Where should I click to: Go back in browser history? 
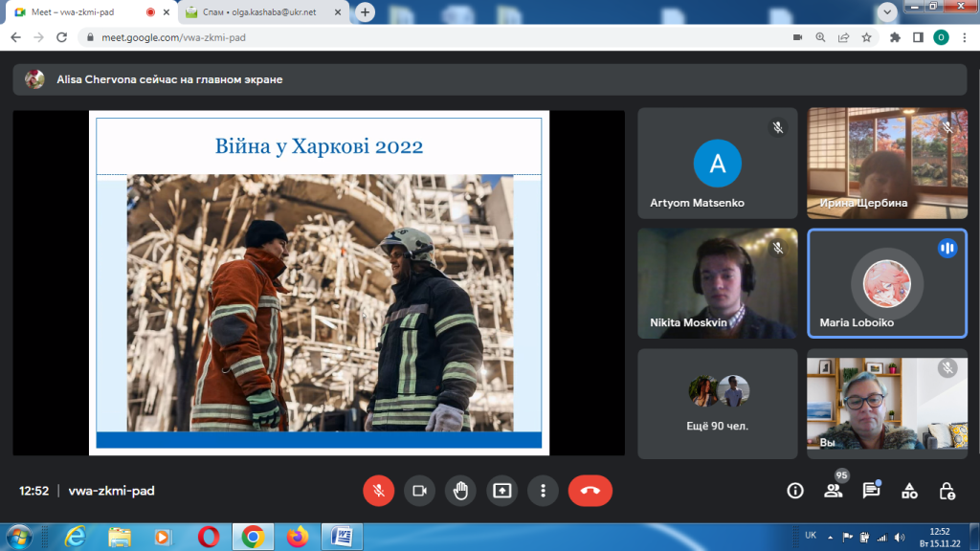point(15,37)
